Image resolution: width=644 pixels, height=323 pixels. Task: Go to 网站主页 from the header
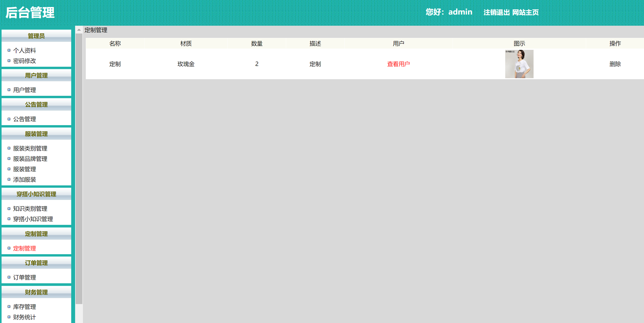click(525, 12)
